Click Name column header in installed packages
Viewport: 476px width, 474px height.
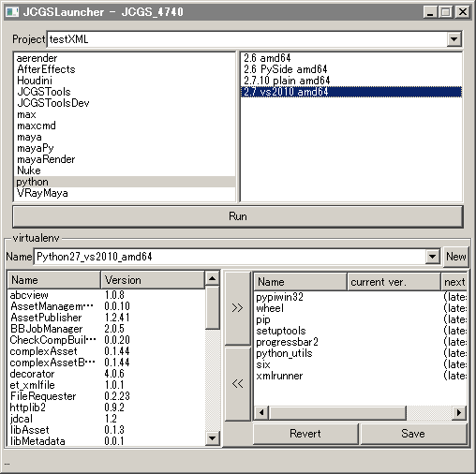[300, 282]
